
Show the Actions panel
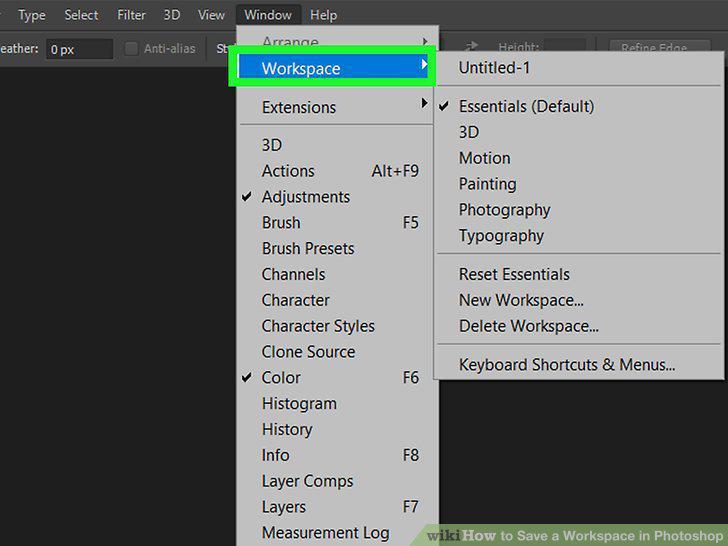(x=337, y=171)
